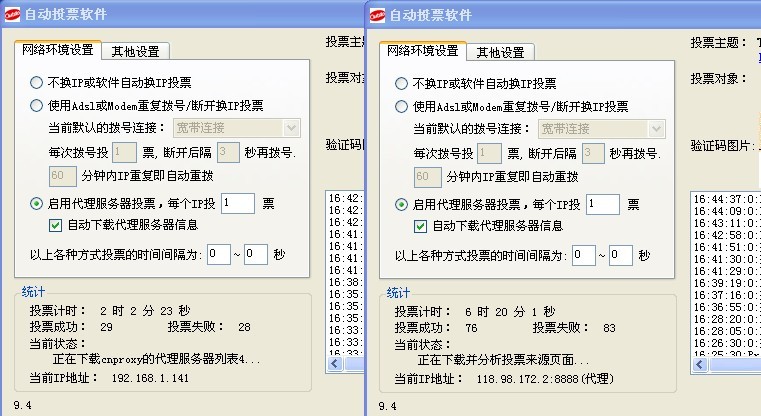Toggle 自动下载代理服务器信息 checkbox in left window
Viewport: 761px width, 416px height.
pyautogui.click(x=55, y=225)
